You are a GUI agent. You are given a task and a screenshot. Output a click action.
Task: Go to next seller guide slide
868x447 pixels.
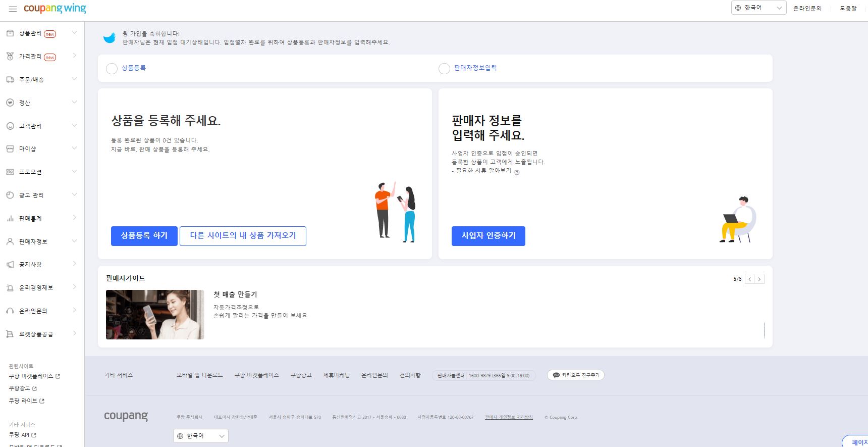pyautogui.click(x=759, y=279)
